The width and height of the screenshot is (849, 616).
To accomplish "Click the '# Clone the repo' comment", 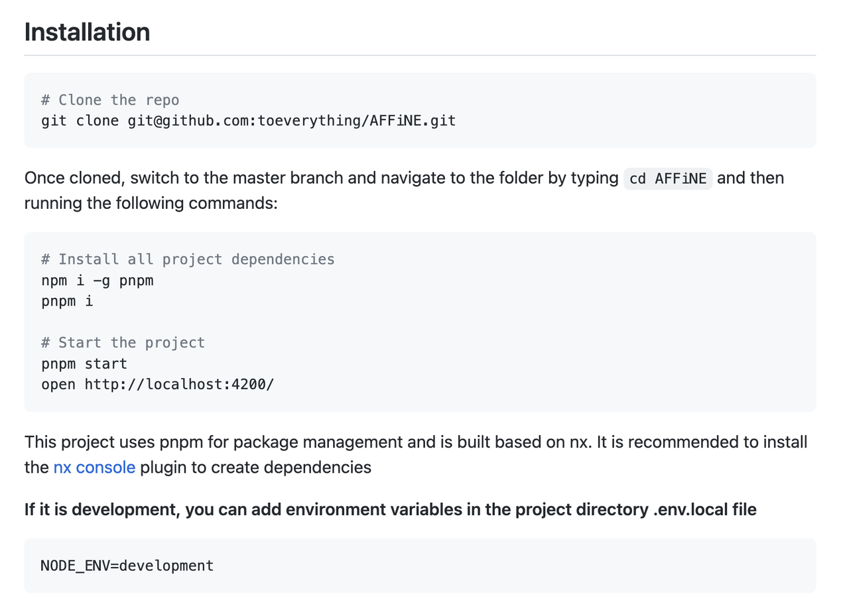I will 110,100.
